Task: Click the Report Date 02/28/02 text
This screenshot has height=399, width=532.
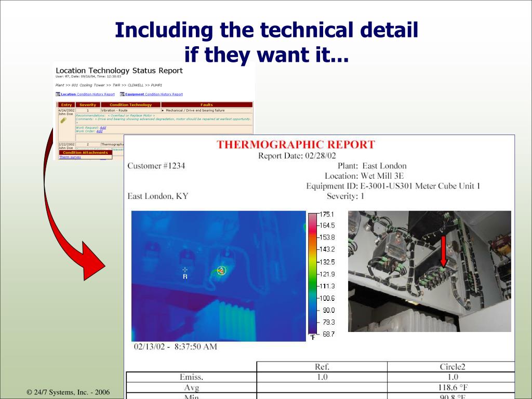Action: 297,156
